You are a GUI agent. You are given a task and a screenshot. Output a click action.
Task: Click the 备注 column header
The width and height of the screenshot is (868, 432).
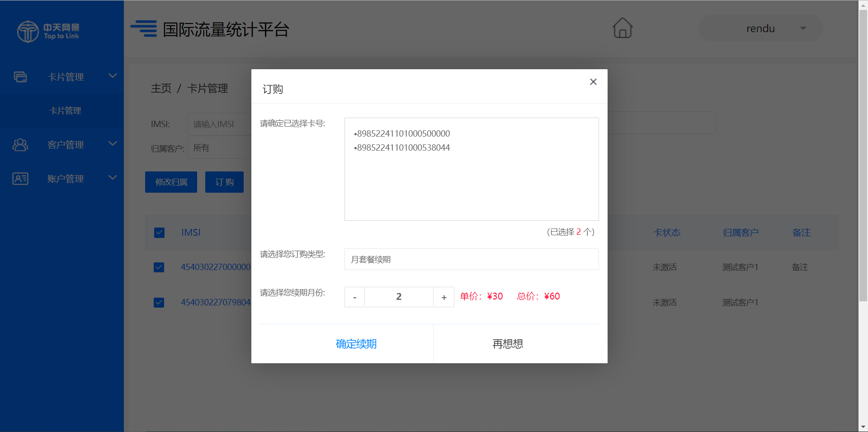(x=801, y=233)
